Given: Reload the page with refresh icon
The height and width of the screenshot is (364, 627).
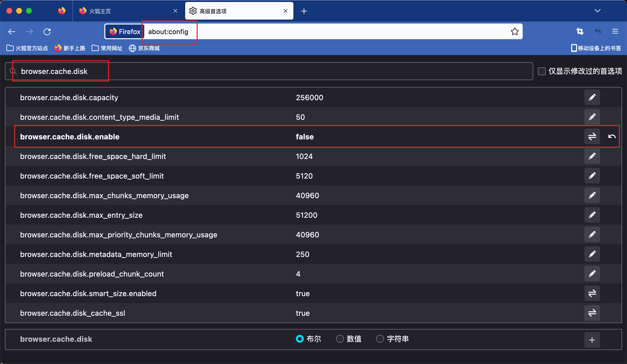Looking at the screenshot, I should click(47, 32).
